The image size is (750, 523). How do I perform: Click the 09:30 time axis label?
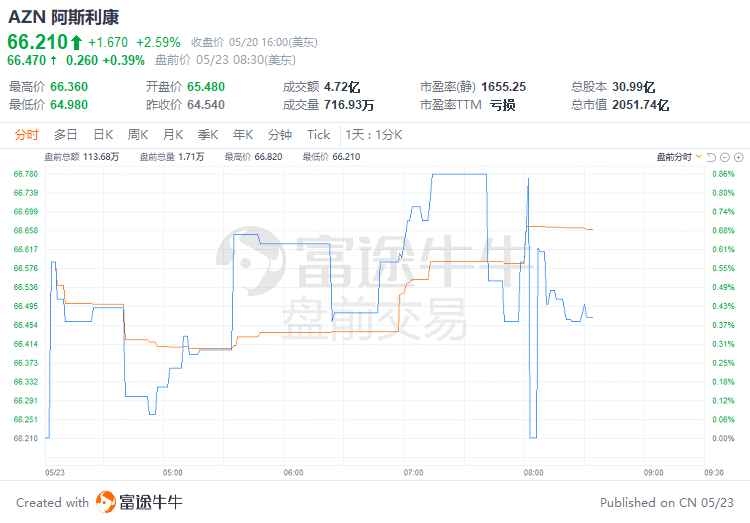pyautogui.click(x=714, y=473)
